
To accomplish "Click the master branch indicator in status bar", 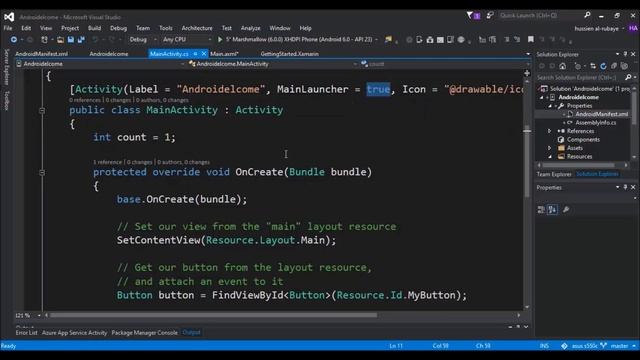I will click(x=619, y=346).
